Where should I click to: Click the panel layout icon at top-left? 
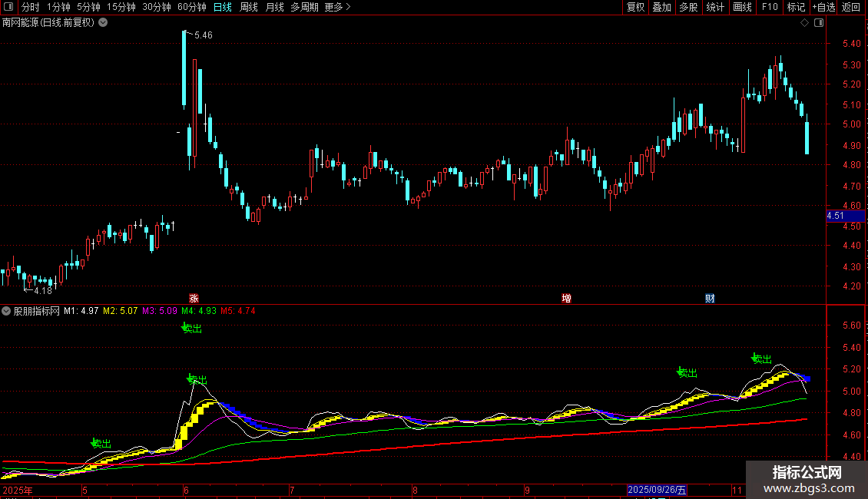[x=8, y=7]
